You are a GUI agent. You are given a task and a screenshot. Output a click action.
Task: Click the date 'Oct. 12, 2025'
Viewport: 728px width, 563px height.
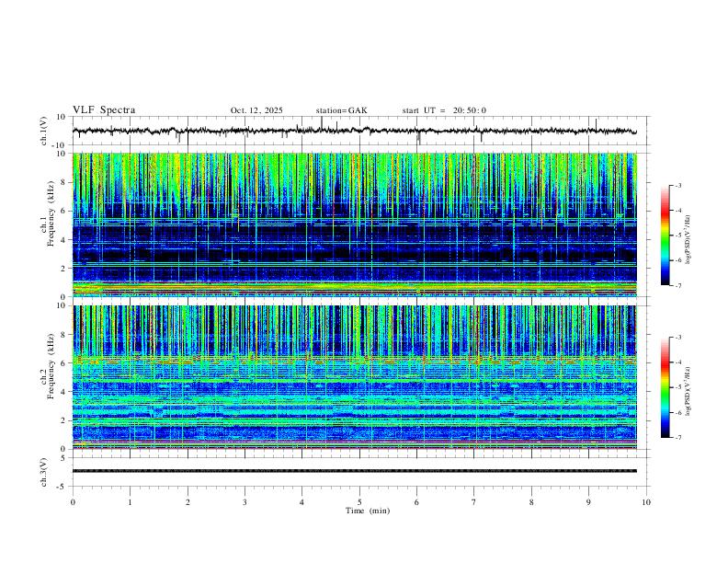(256, 110)
